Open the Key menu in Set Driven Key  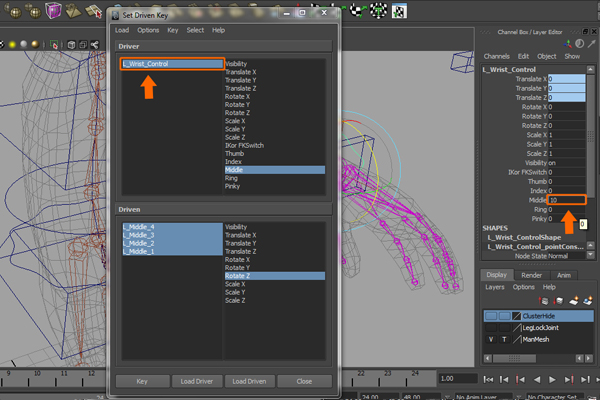[173, 30]
